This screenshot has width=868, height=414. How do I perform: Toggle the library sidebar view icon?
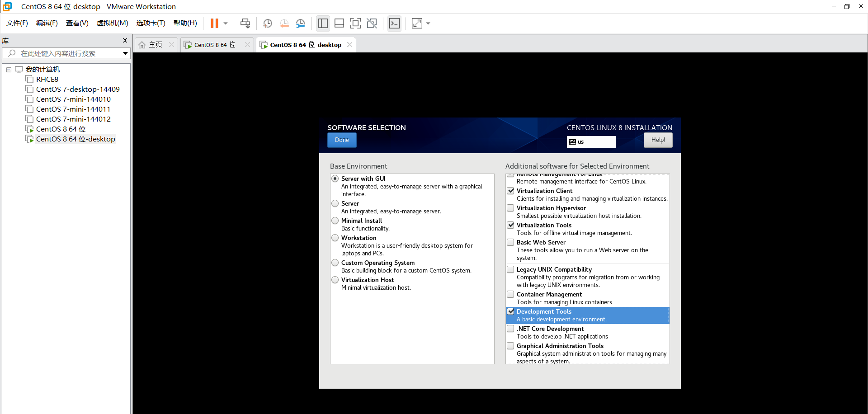pos(323,24)
